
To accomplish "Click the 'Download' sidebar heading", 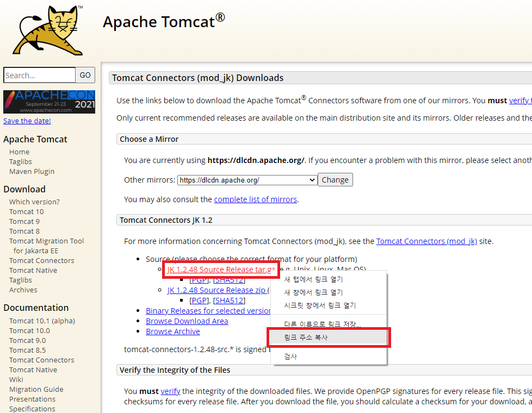I will click(24, 189).
